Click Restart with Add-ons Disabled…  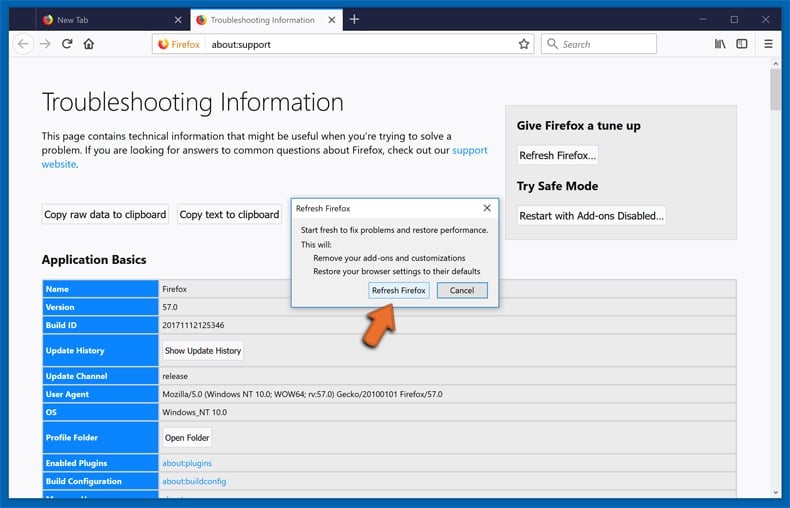[x=591, y=216]
